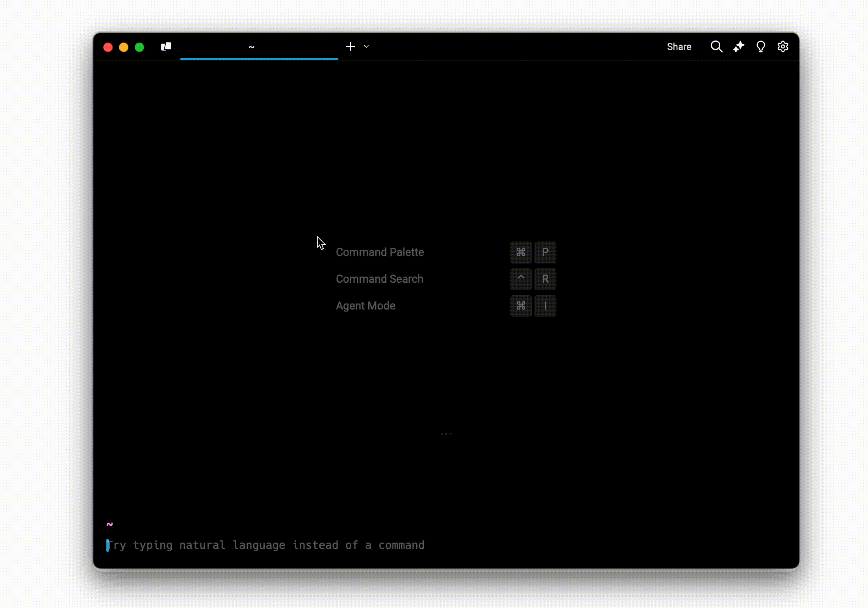Open the settings gear icon

(783, 47)
